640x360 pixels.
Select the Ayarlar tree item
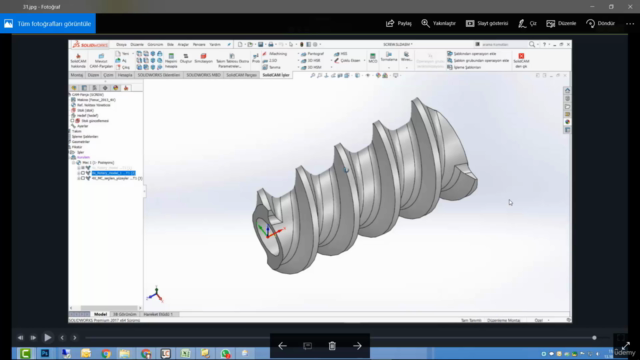tap(80, 126)
